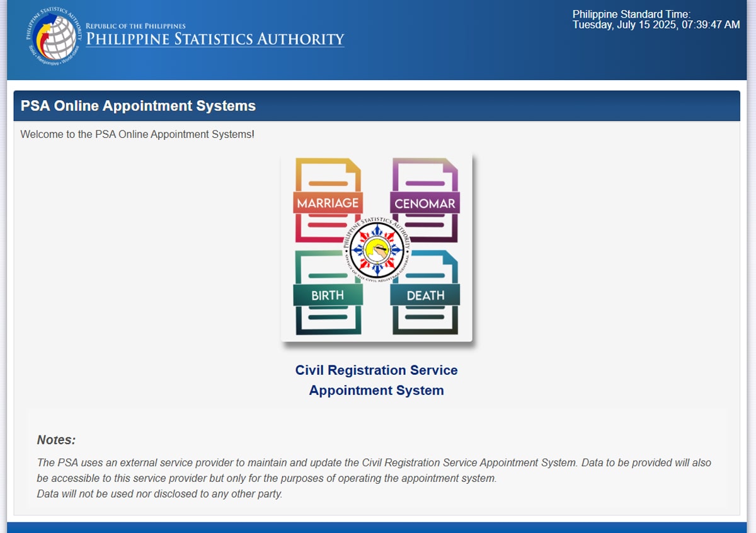Select the DEATH certificate icon
The image size is (756, 533).
click(425, 294)
